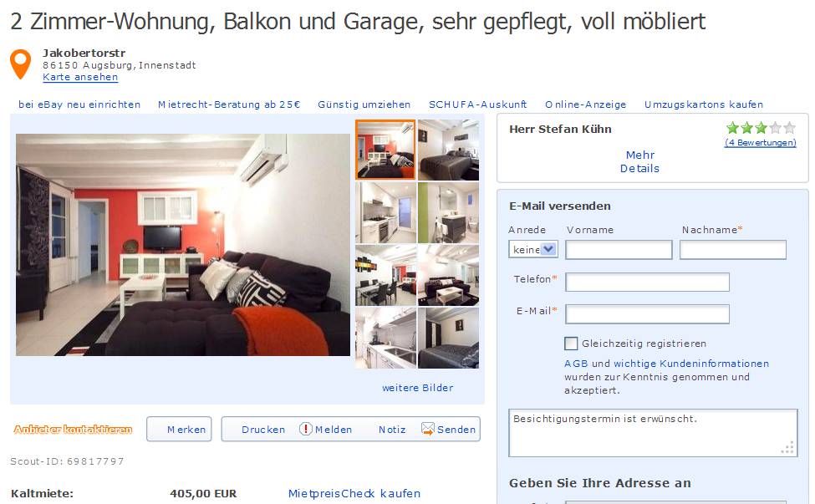Select the dining table thumbnail
Screen dimensions: 815x504
385,275
